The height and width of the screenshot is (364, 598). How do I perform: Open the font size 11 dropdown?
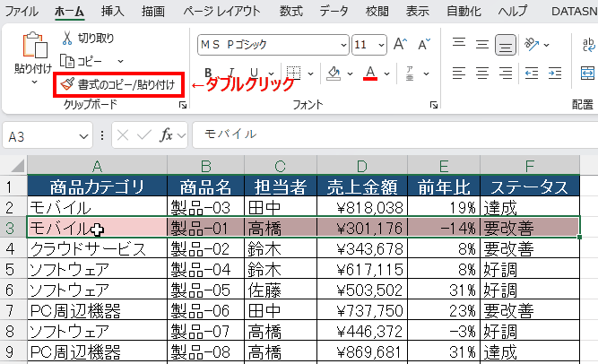pyautogui.click(x=381, y=45)
